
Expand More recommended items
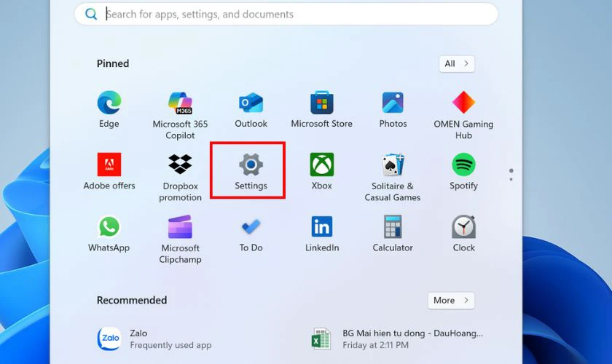click(451, 301)
